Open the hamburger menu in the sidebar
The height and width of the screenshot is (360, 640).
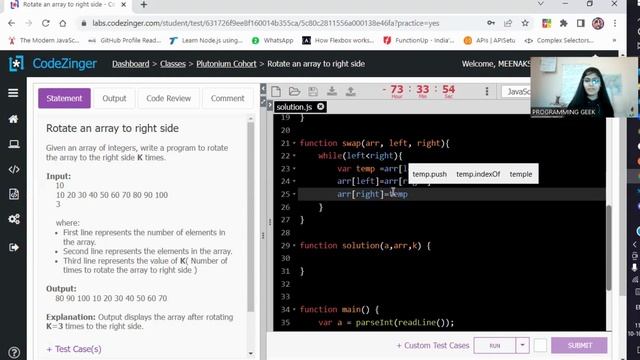coord(13,93)
